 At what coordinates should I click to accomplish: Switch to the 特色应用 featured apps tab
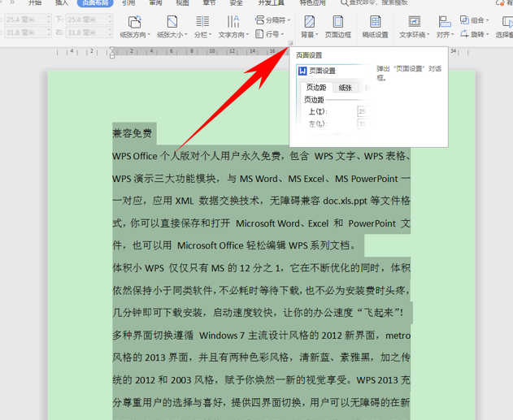tap(312, 3)
